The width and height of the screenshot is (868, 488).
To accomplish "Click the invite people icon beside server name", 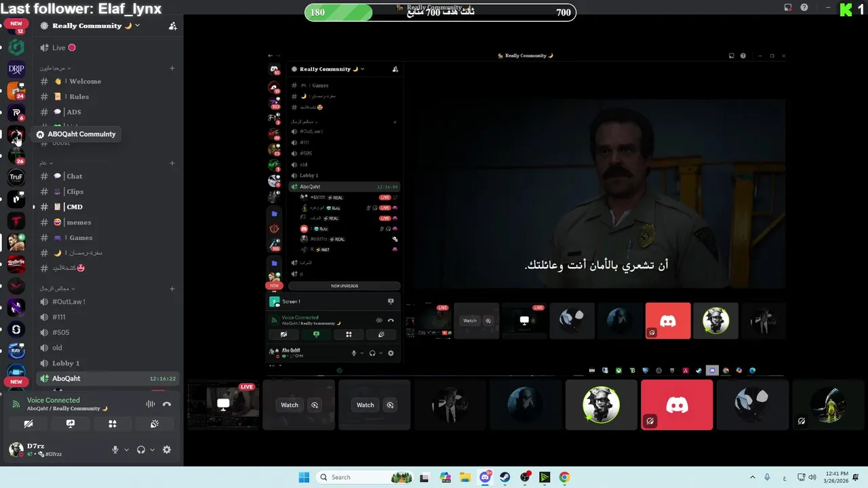I will point(173,26).
